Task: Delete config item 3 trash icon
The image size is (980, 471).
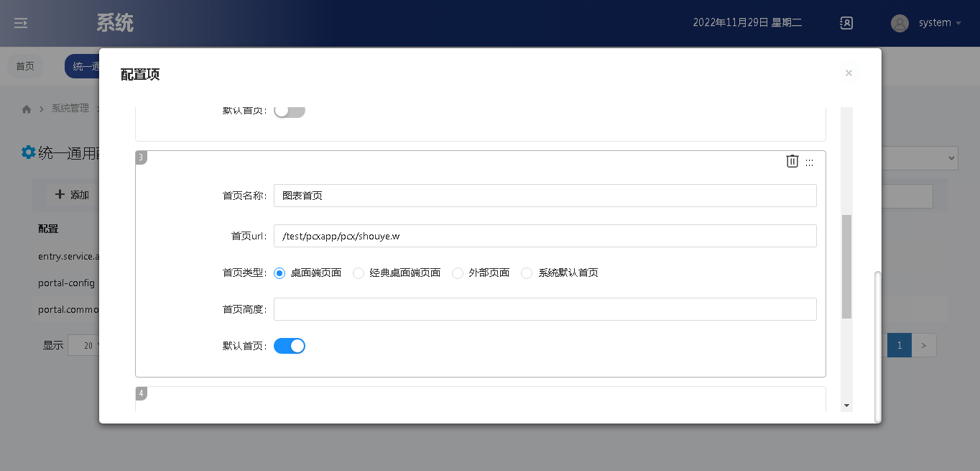Action: 792,161
